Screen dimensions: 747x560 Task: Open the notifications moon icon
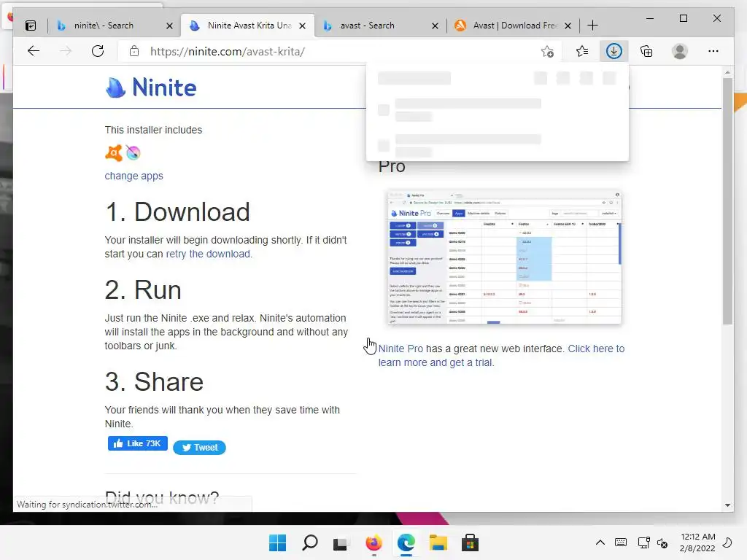pos(727,542)
